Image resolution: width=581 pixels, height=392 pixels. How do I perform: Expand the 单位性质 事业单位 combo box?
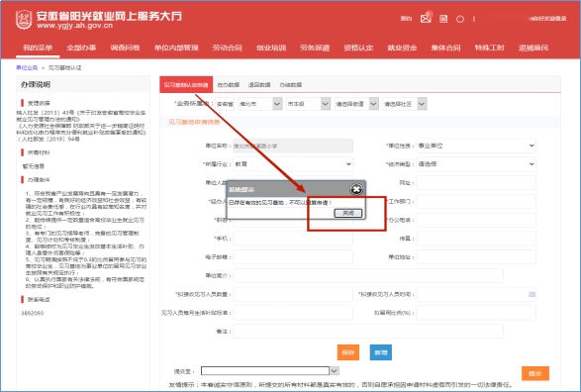pos(476,146)
